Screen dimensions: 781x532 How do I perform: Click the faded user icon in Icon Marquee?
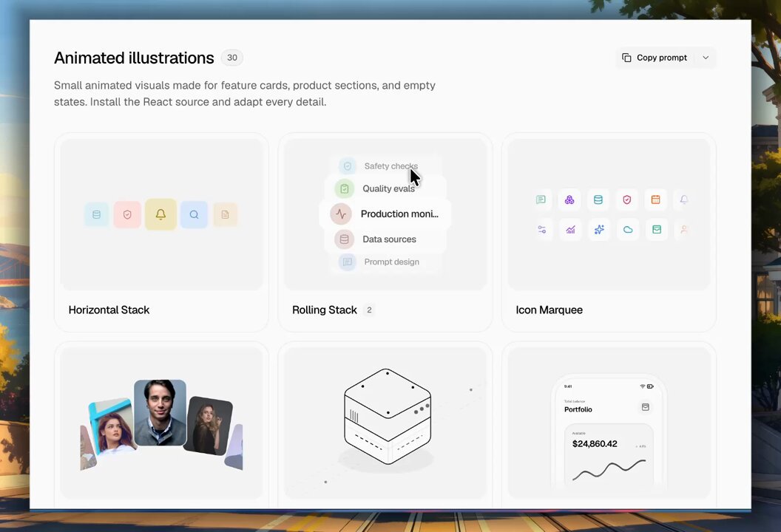pyautogui.click(x=684, y=229)
